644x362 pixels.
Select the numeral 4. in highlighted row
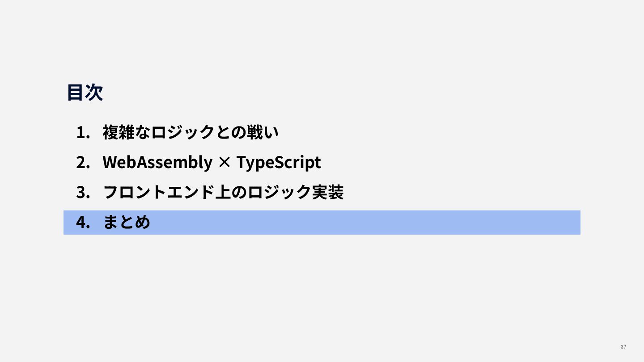(x=84, y=222)
